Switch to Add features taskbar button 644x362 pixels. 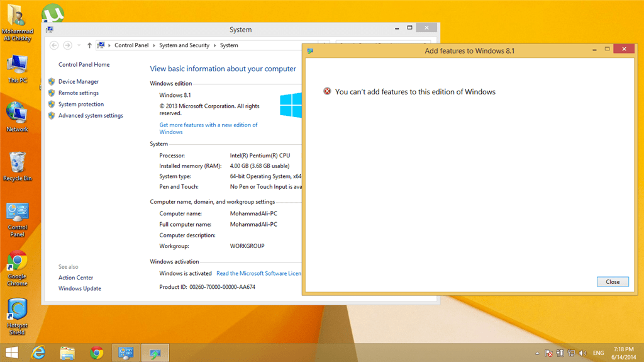pos(155,353)
